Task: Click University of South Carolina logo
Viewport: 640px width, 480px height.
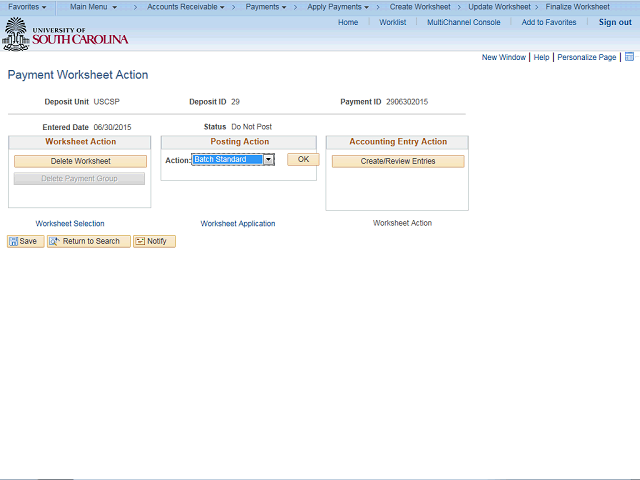Action: (65, 35)
